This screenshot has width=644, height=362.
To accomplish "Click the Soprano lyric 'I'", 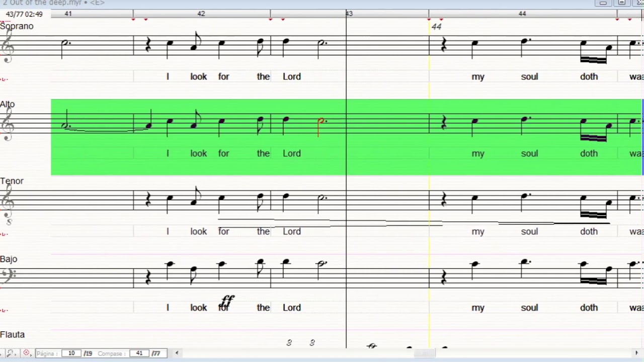I will tap(168, 76).
